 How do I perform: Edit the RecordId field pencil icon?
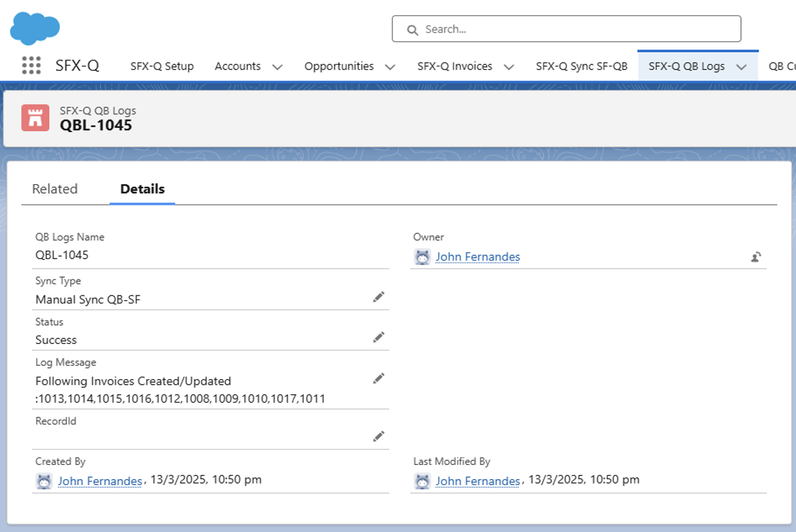(x=379, y=436)
